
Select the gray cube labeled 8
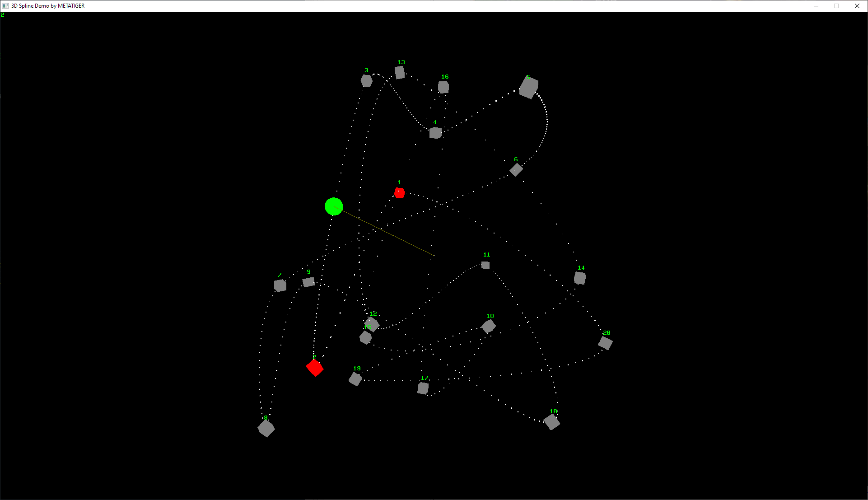tap(266, 428)
